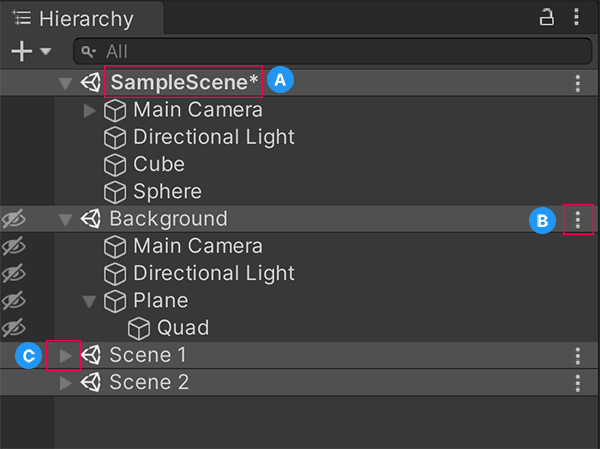Viewport: 600px width, 449px height.
Task: Expand the Scene 1 foldout arrow
Action: 65,355
